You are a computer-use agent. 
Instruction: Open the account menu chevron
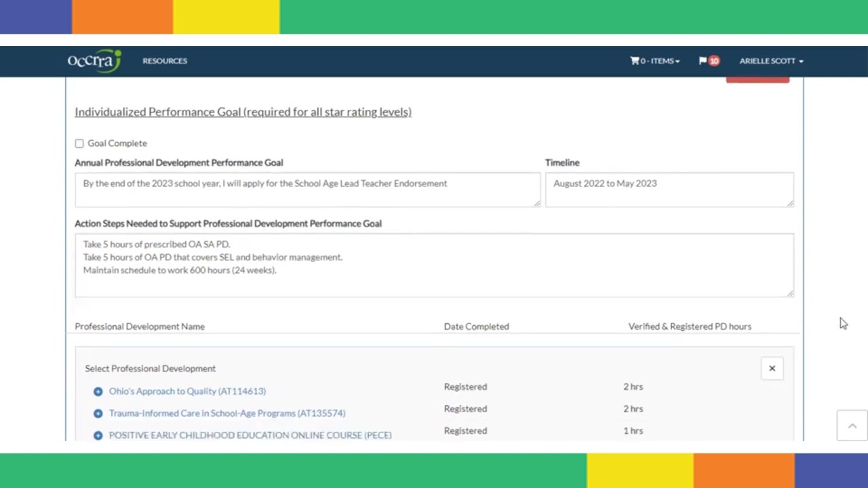800,60
